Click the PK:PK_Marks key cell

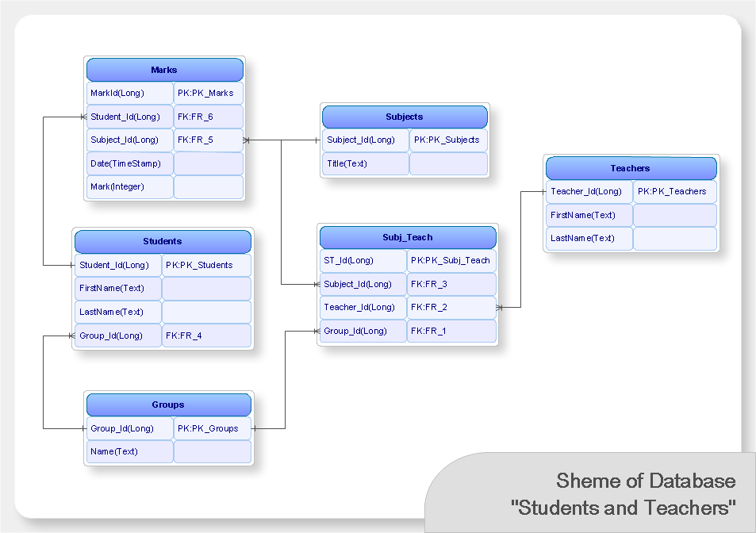pos(209,93)
